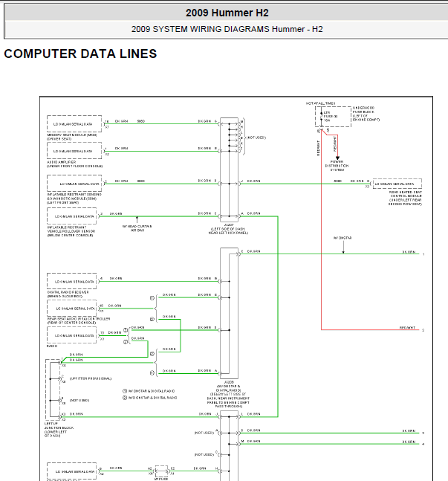Click off-page reference number 4 at right edge
The height and width of the screenshot is (481, 448).
coord(423,444)
